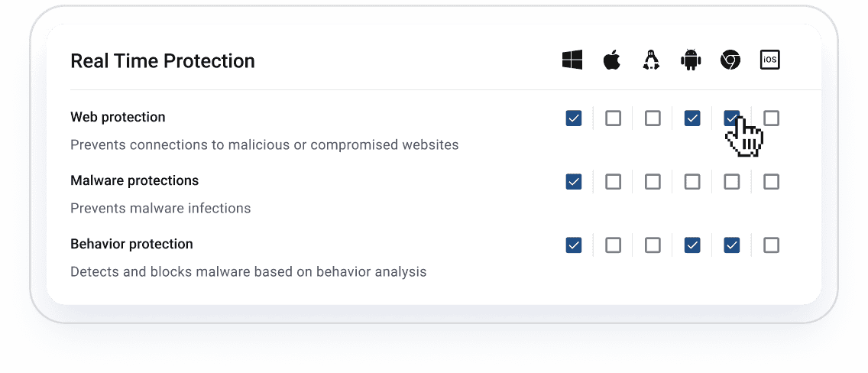Click the Apple macOS platform icon
Screen dimensions: 868x373
611,60
